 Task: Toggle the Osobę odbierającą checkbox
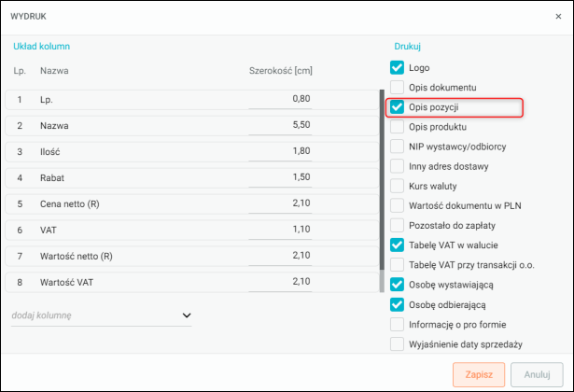[x=398, y=304]
